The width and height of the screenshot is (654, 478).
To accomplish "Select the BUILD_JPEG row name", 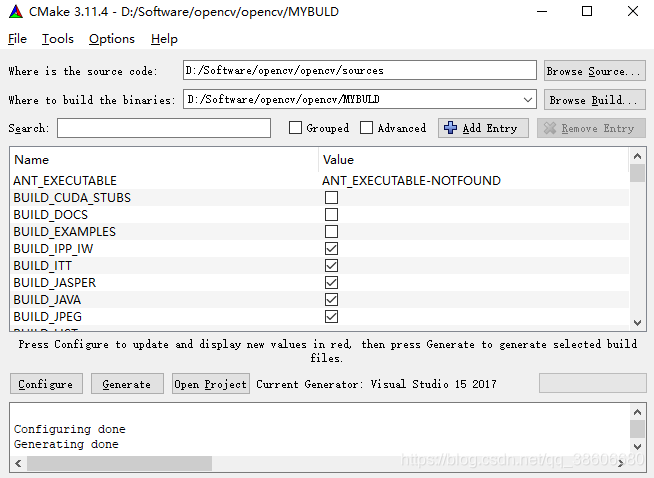I will point(47,317).
